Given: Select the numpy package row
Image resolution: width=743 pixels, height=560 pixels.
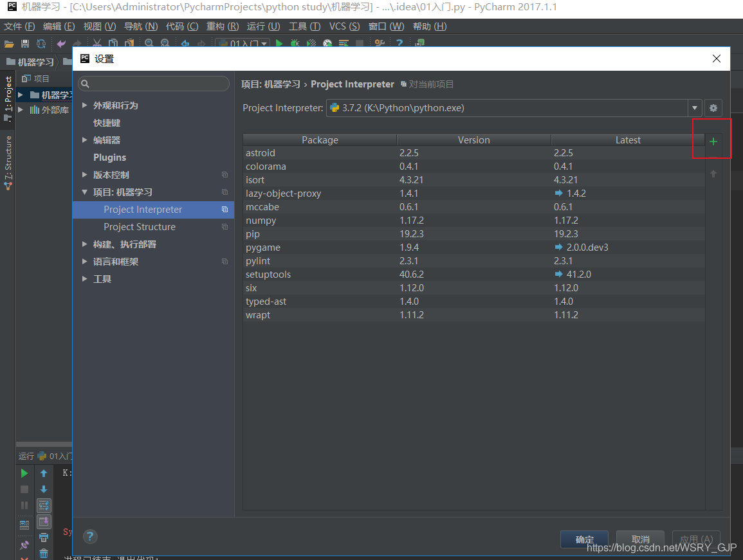Looking at the screenshot, I should 474,221.
